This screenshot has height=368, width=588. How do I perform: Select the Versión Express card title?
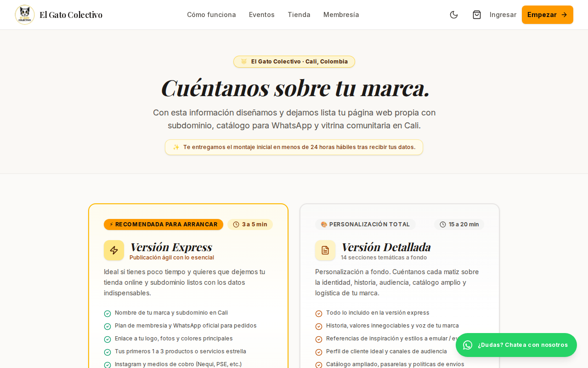[x=171, y=247]
